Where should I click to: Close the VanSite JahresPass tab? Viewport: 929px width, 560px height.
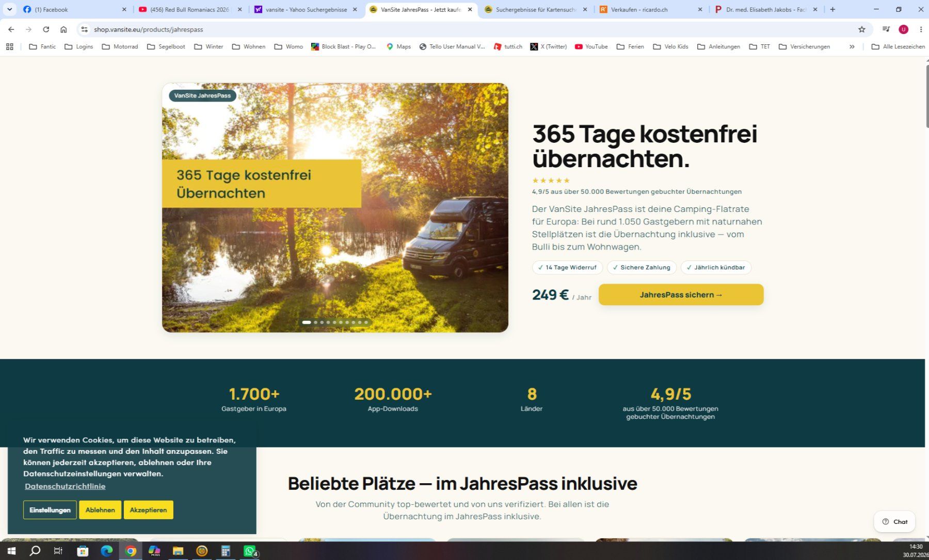(x=470, y=9)
